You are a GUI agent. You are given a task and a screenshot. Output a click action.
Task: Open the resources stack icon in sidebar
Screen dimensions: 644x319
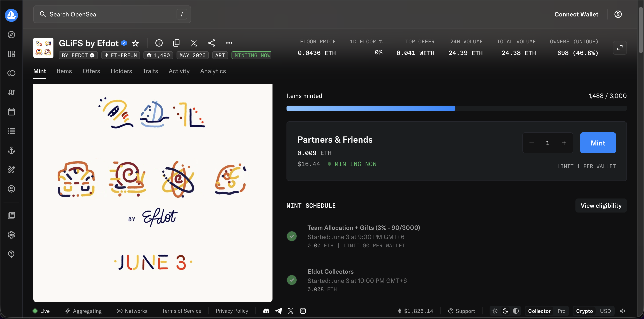click(x=11, y=216)
